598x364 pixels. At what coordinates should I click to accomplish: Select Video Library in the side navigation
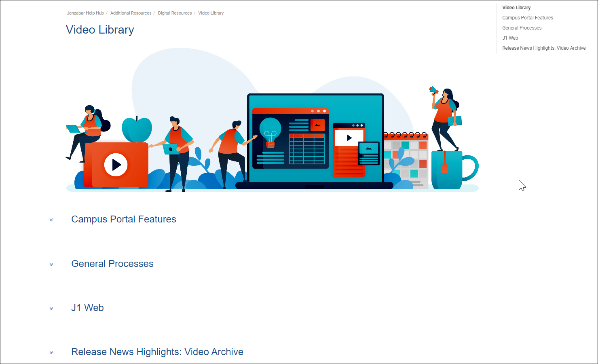click(516, 8)
